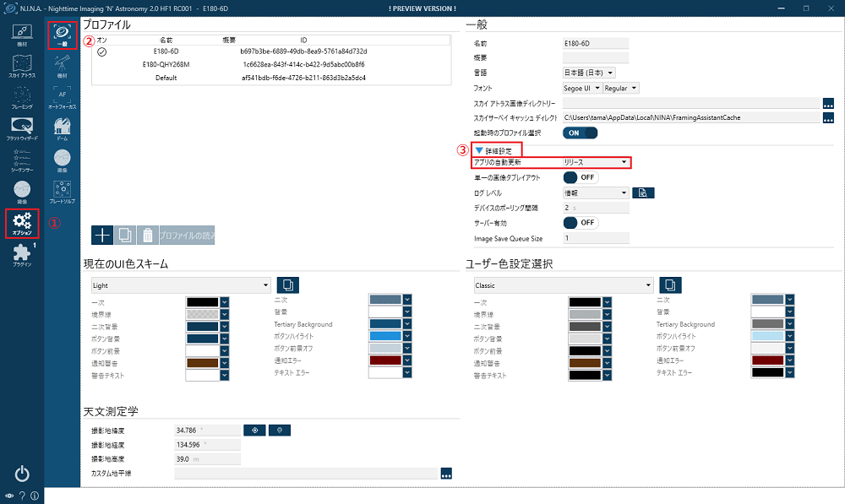The height and width of the screenshot is (504, 845).
Task: Click the power icon at the sidebar bottom
Action: pos(22,474)
